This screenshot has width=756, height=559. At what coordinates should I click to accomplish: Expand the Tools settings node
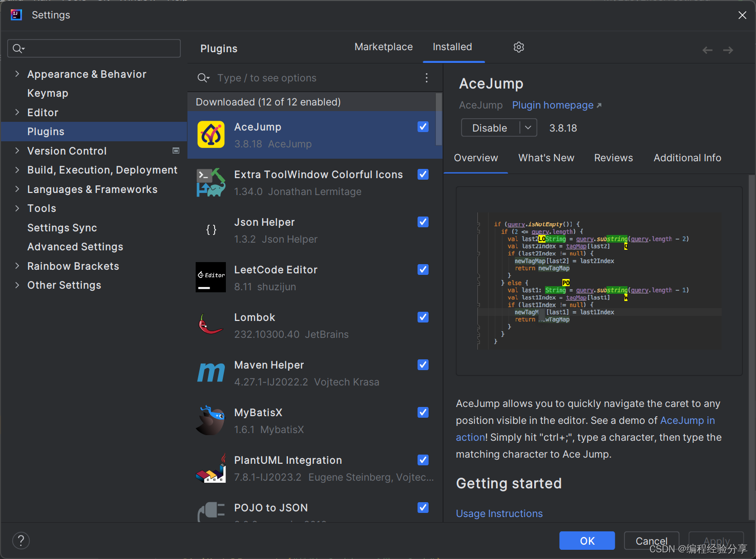[17, 208]
